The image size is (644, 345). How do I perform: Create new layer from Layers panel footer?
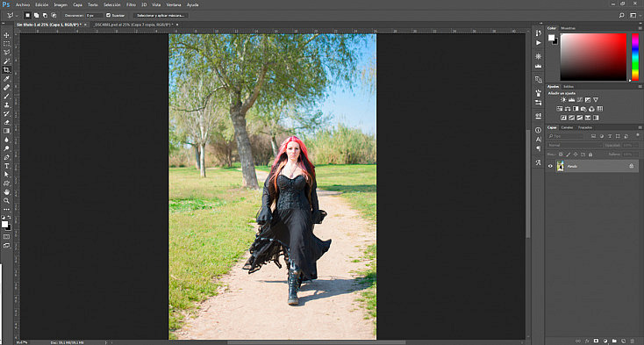click(x=624, y=341)
